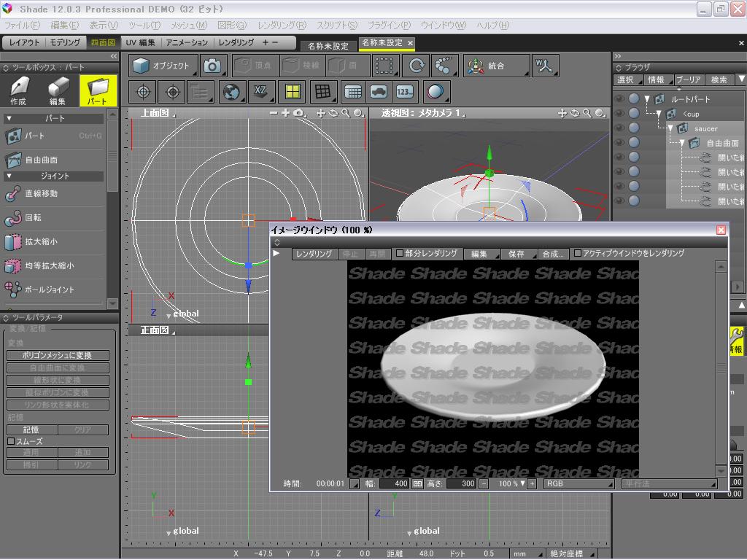Toggle the eye visibility of the saucer part
Image resolution: width=747 pixels, height=560 pixels.
click(x=619, y=128)
